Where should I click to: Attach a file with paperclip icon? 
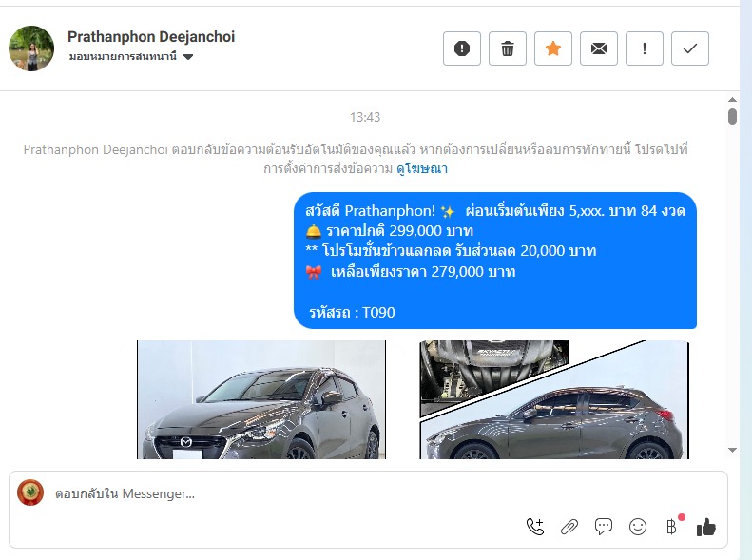click(569, 527)
